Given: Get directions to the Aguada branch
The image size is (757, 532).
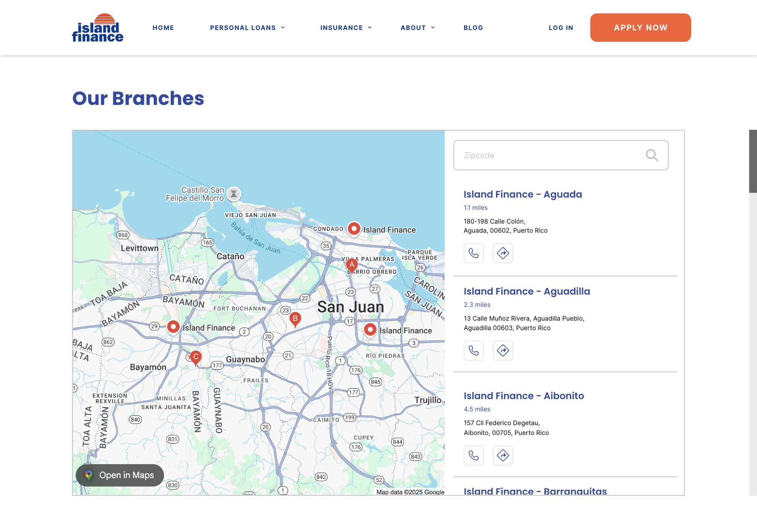Looking at the screenshot, I should coord(503,253).
